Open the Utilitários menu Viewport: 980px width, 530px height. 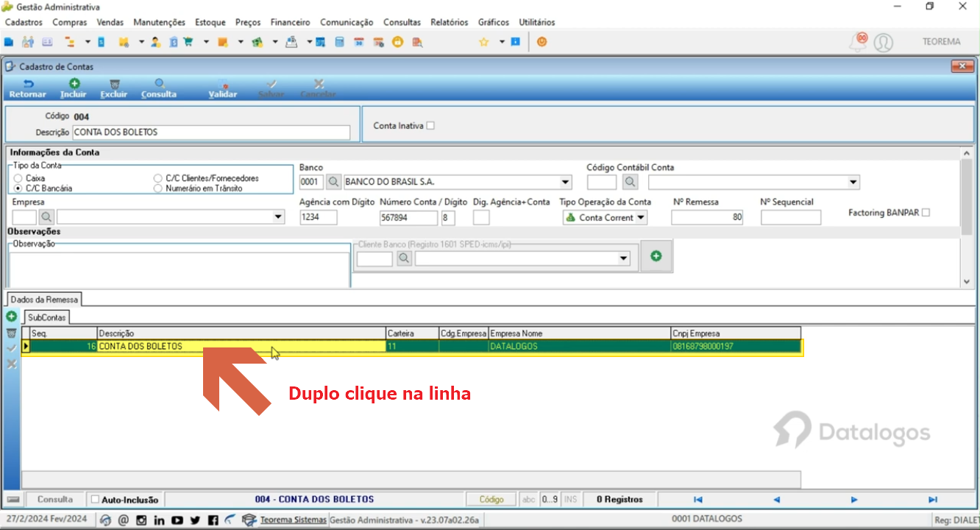tap(537, 22)
